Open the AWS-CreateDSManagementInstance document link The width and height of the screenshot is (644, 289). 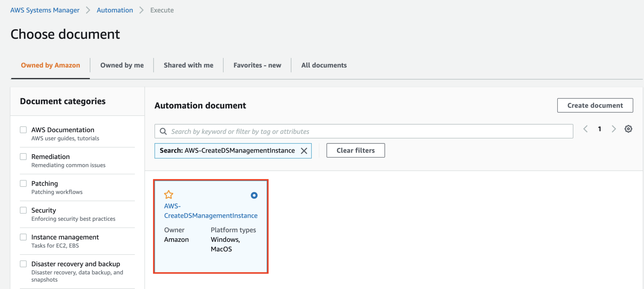coord(211,211)
